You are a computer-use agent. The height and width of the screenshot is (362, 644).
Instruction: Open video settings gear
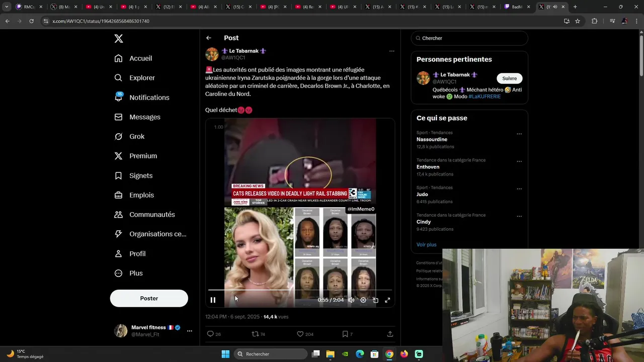pos(363,300)
